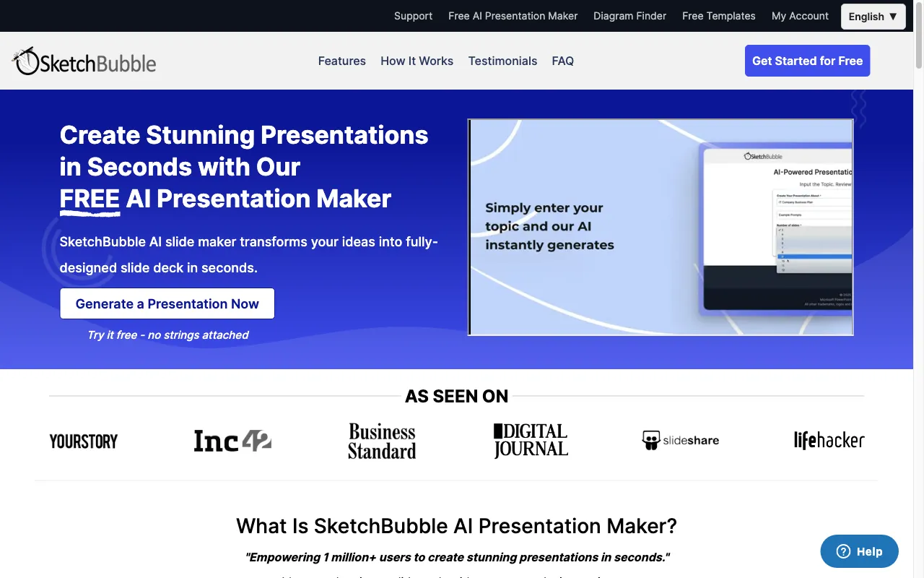Viewport: 924px width, 578px height.
Task: Click Generate a Presentation Now
Action: 167,303
